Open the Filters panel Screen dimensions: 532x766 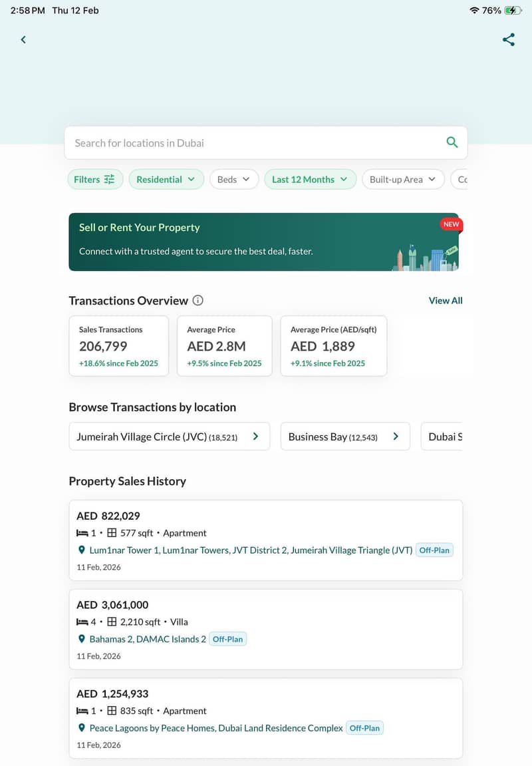pyautogui.click(x=95, y=179)
